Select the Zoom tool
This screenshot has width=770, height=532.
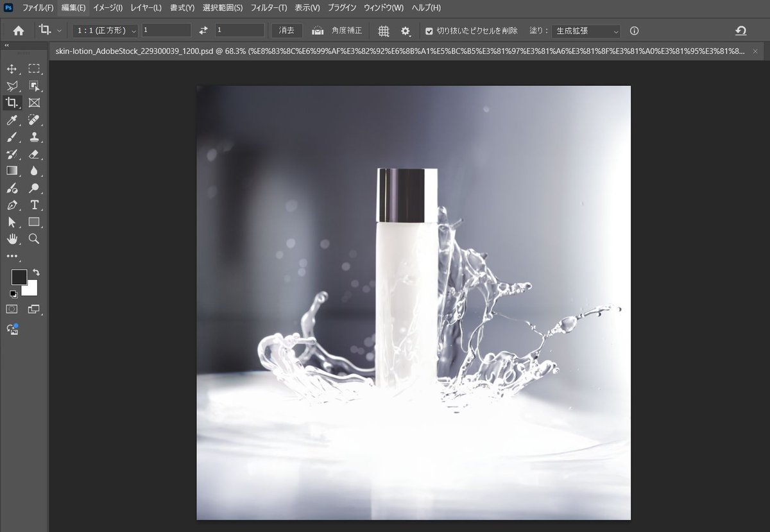(35, 239)
